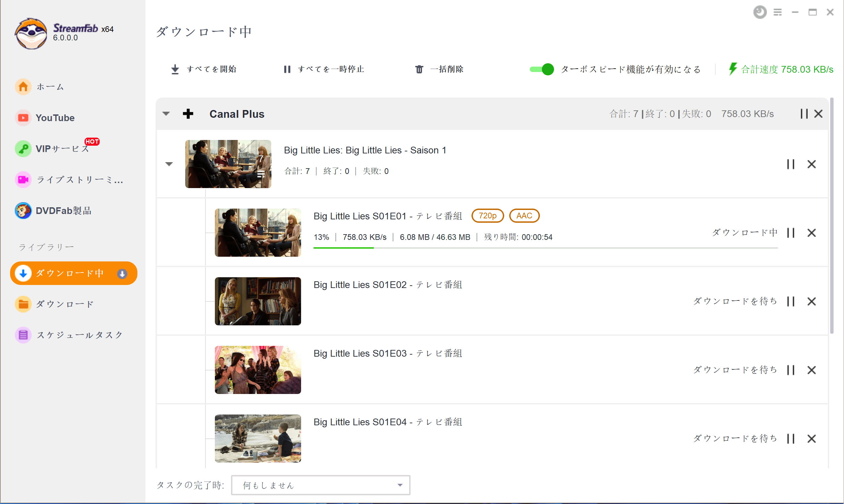Open VIPサービス key icon
The image size is (844, 504).
tap(23, 149)
